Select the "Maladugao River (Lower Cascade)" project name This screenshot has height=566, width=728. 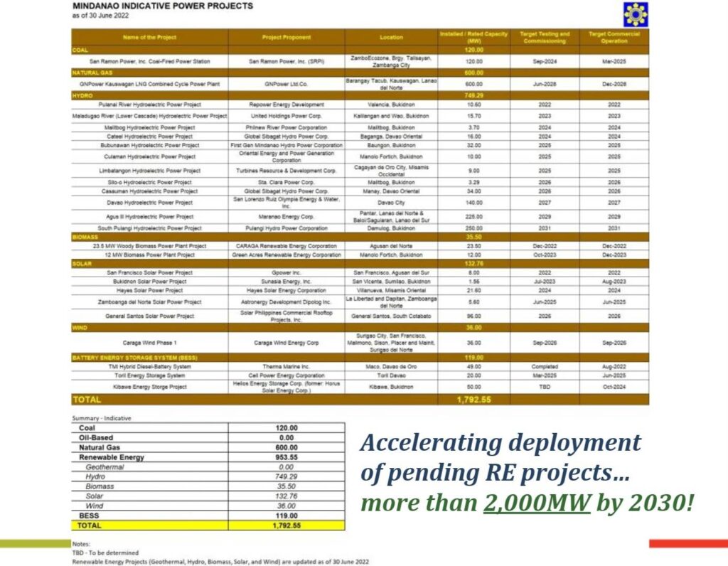click(149, 116)
